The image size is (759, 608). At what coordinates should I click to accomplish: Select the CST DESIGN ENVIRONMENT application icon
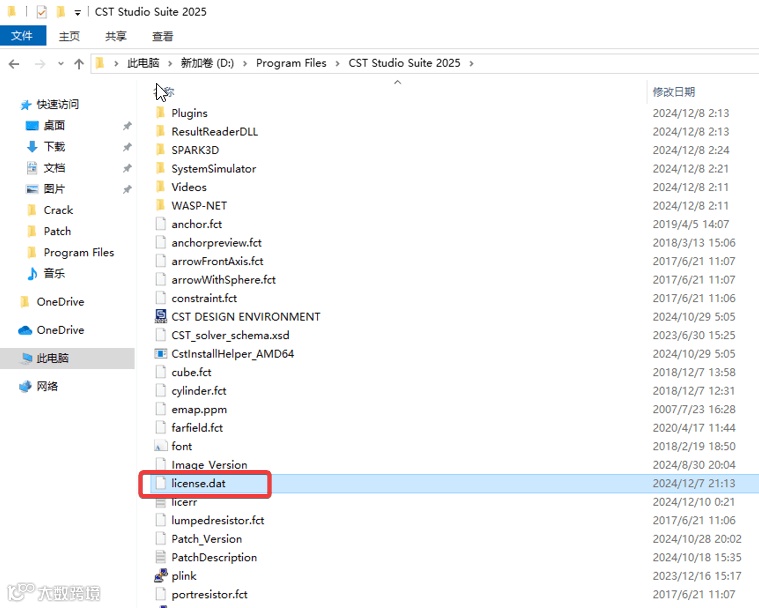pyautogui.click(x=161, y=317)
